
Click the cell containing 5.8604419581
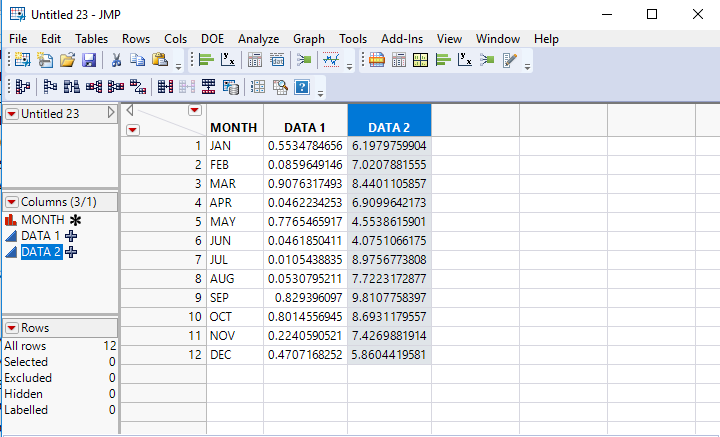pos(389,355)
